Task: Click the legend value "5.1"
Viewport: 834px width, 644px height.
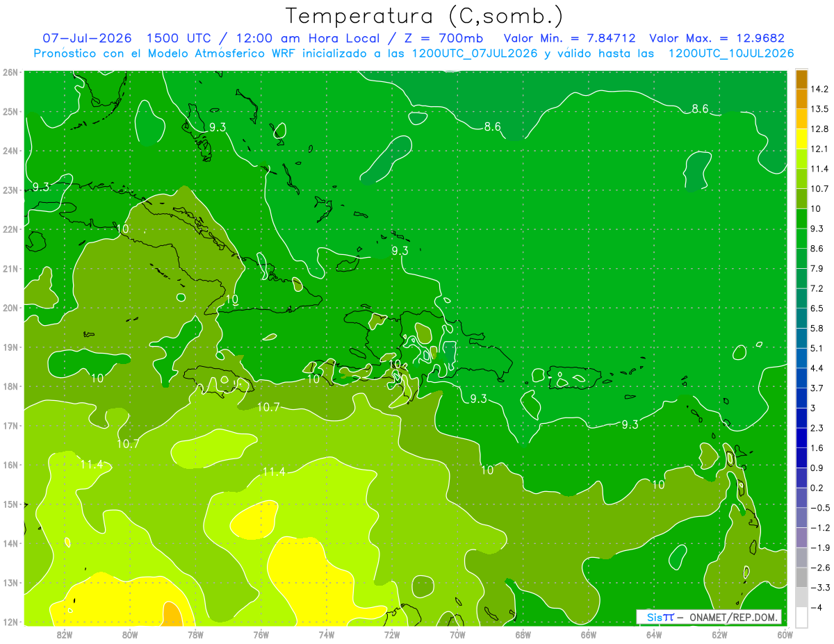Action: coord(817,348)
